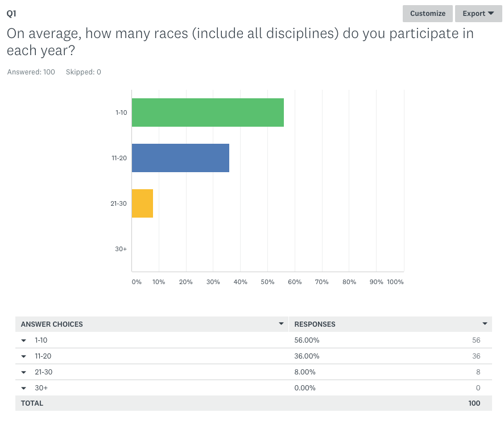Expand the 30+ answer row arrow
This screenshot has height=425, width=504.
(24, 388)
